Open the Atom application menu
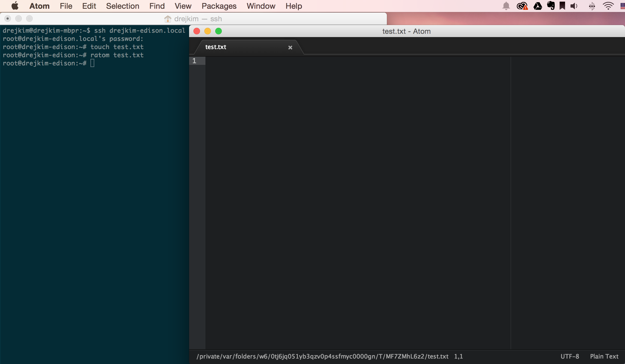625x364 pixels. pos(40,6)
